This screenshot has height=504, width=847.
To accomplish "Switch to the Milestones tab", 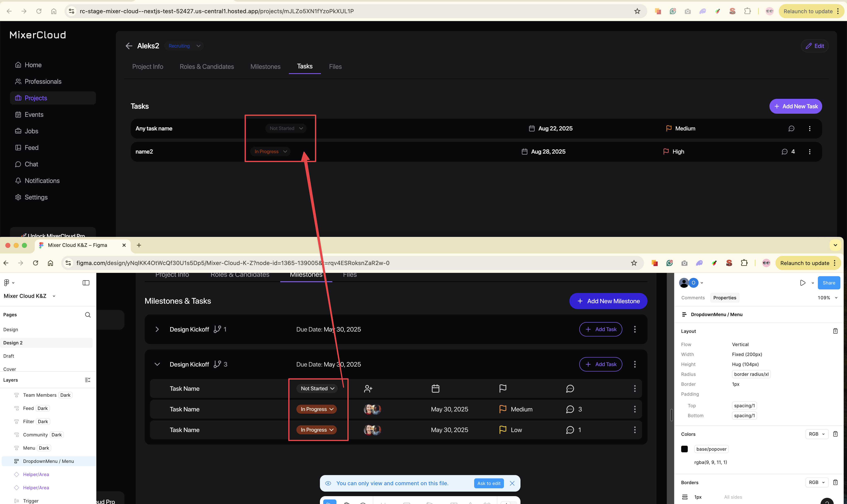I will (265, 67).
